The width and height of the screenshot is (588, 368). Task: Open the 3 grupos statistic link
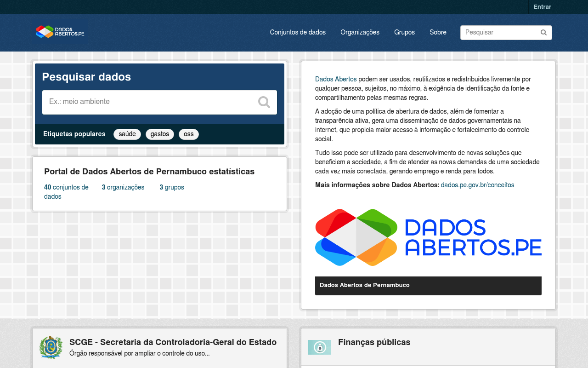point(172,187)
